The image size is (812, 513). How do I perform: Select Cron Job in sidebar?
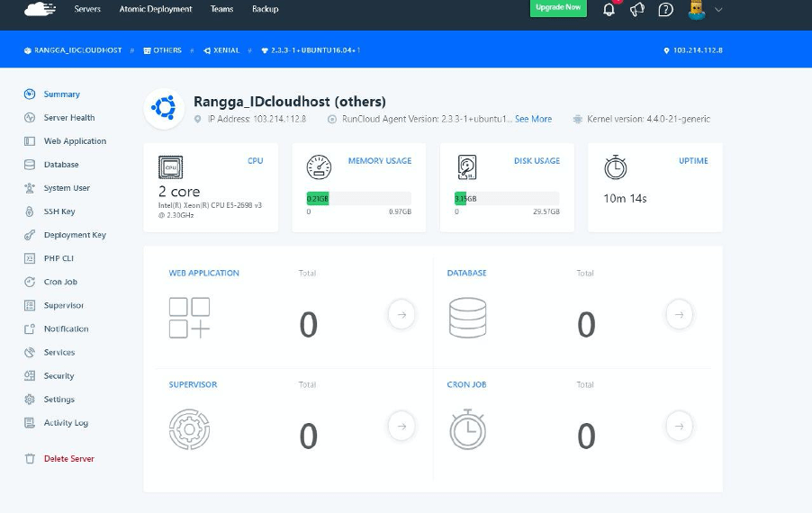click(x=60, y=282)
